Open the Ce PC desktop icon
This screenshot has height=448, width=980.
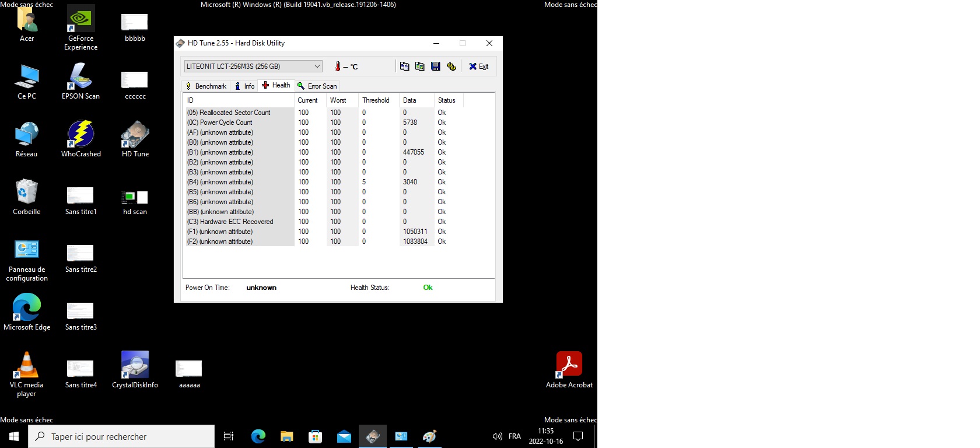27,82
